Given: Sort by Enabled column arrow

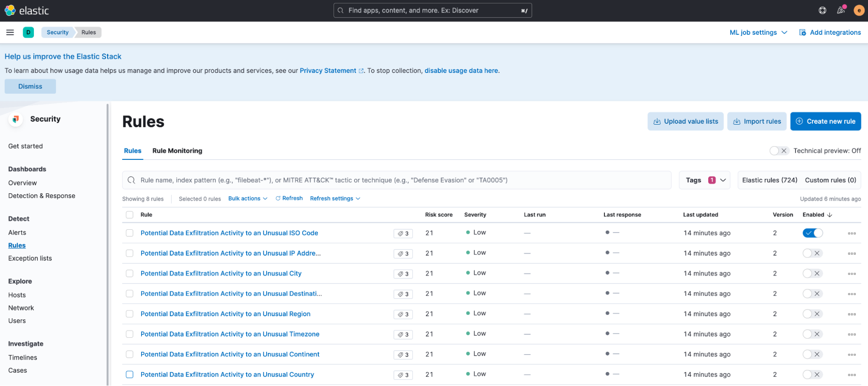Looking at the screenshot, I should [829, 215].
